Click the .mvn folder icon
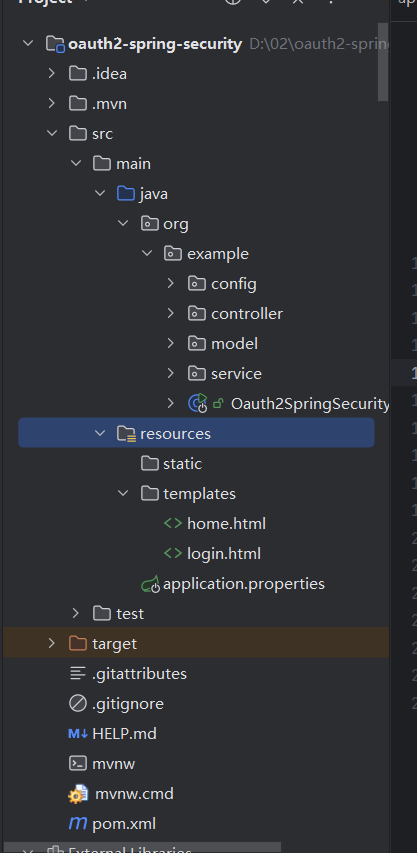Screen dimensions: 417x853 78,103
